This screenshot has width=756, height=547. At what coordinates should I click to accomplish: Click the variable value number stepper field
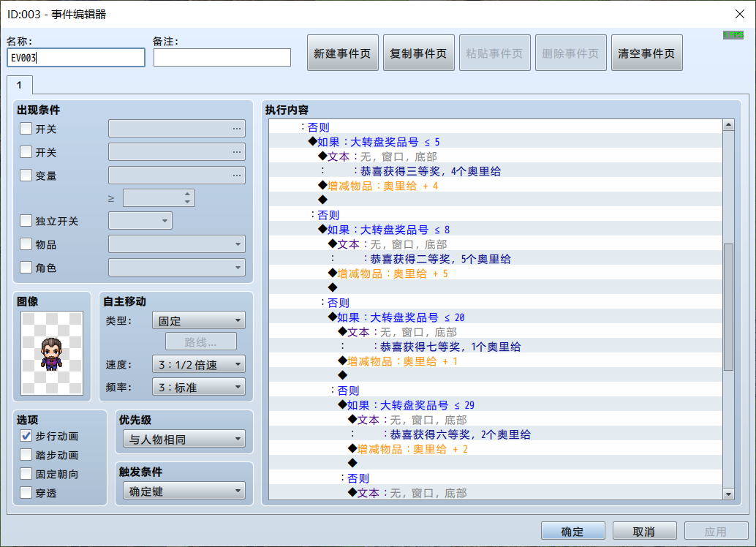coord(159,197)
